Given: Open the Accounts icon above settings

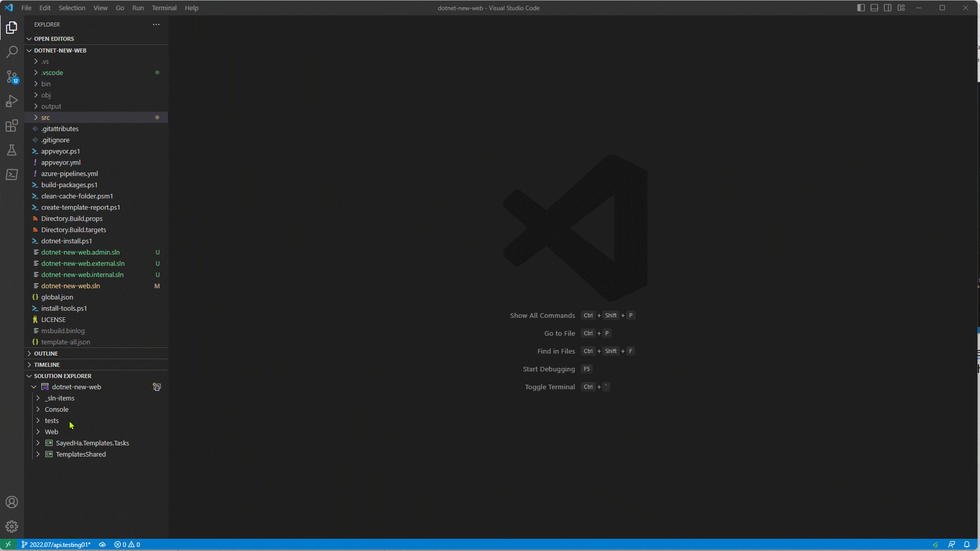Looking at the screenshot, I should 12,502.
